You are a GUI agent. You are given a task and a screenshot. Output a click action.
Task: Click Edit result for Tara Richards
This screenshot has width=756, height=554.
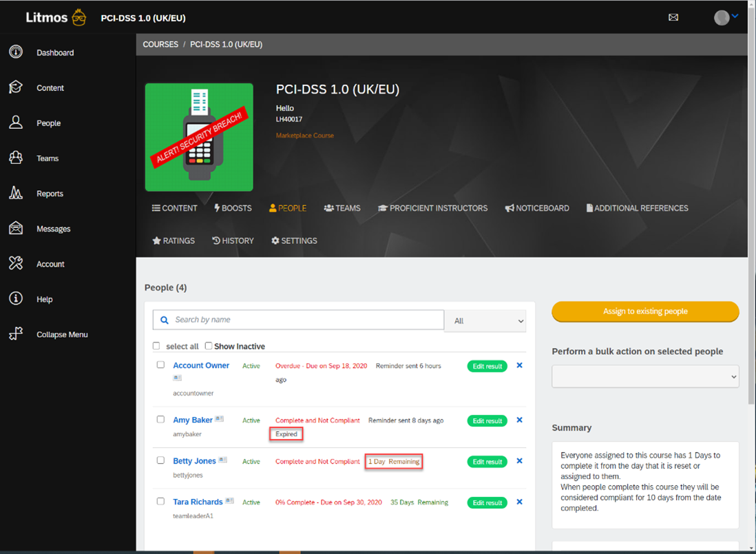click(x=487, y=503)
